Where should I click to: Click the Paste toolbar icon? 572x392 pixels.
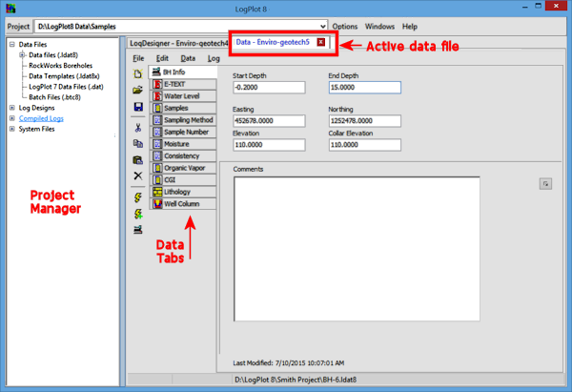click(138, 159)
